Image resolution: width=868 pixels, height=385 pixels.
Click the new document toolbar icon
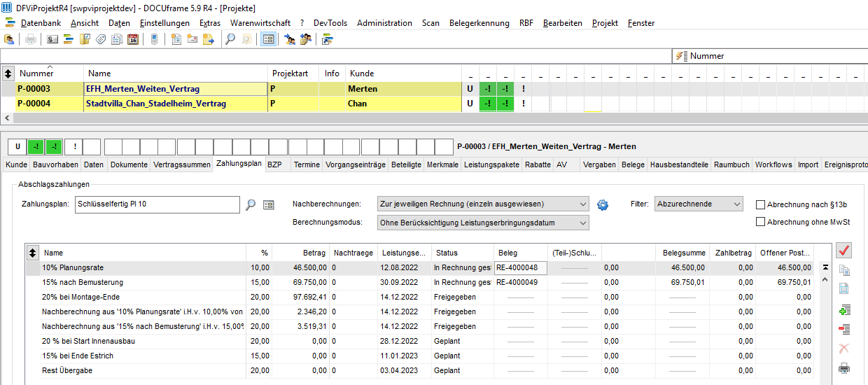[176, 39]
